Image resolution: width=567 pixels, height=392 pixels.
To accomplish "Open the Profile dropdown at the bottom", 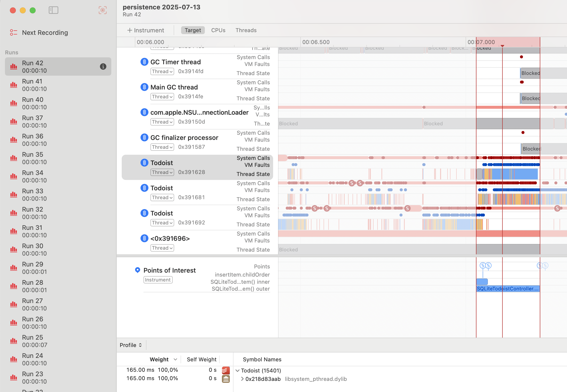I will point(131,345).
